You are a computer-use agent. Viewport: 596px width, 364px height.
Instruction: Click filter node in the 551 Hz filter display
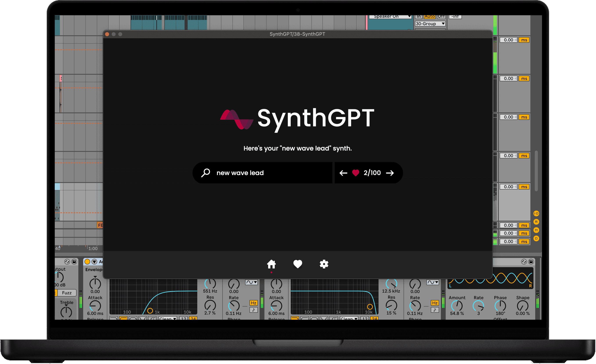click(150, 311)
